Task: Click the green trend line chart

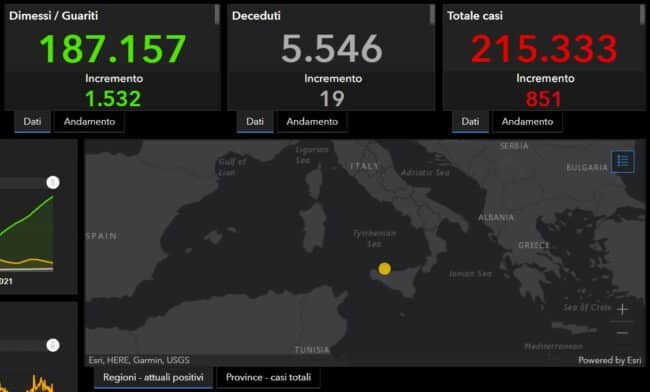Action: point(27,232)
